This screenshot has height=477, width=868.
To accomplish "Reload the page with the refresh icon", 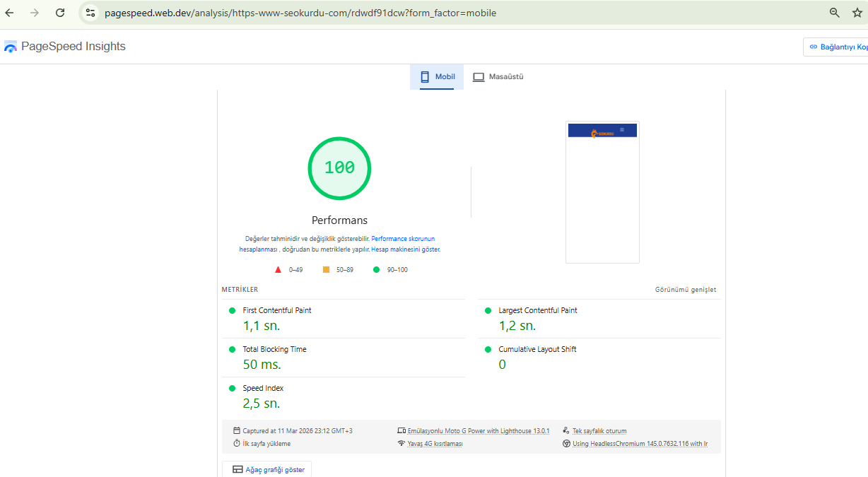I will point(60,13).
